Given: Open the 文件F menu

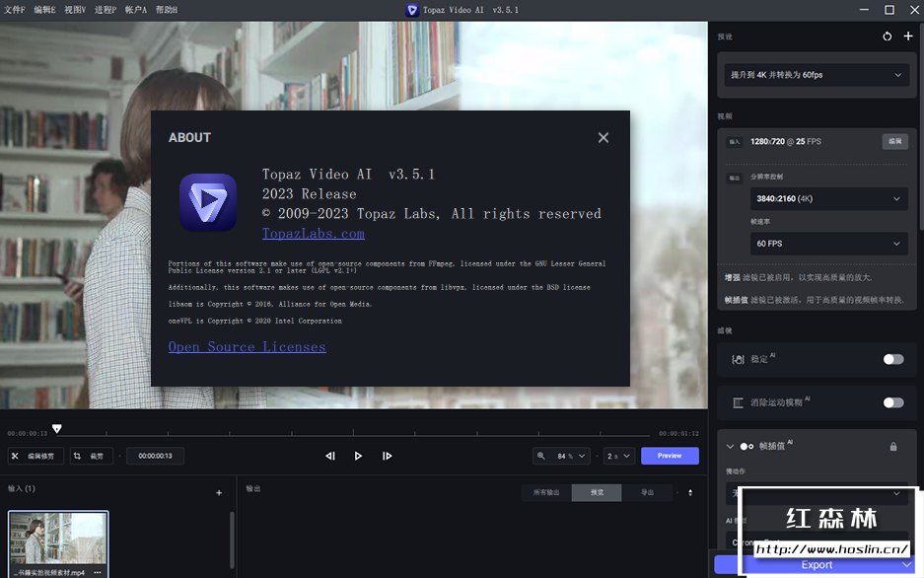Looking at the screenshot, I should pos(14,10).
